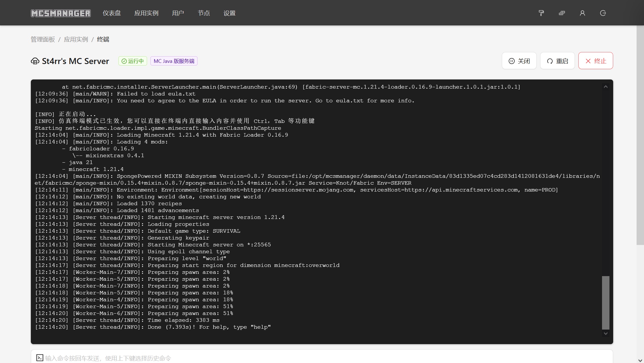Click the page scrollbar on right edge

[x=640, y=135]
